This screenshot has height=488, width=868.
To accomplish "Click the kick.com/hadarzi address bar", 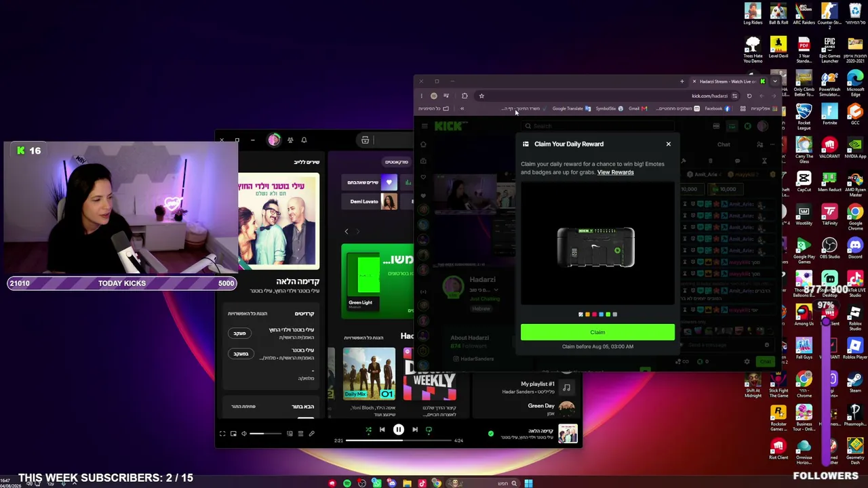I will tap(610, 96).
